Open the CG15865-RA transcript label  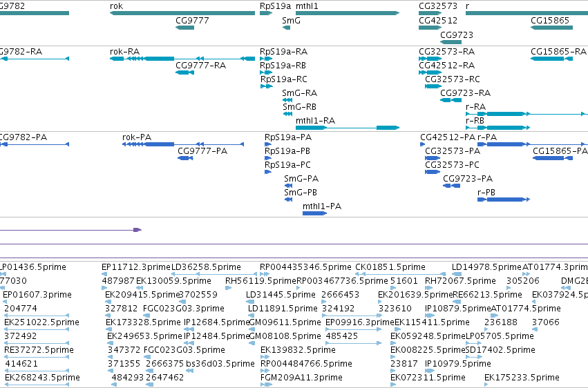(x=558, y=52)
